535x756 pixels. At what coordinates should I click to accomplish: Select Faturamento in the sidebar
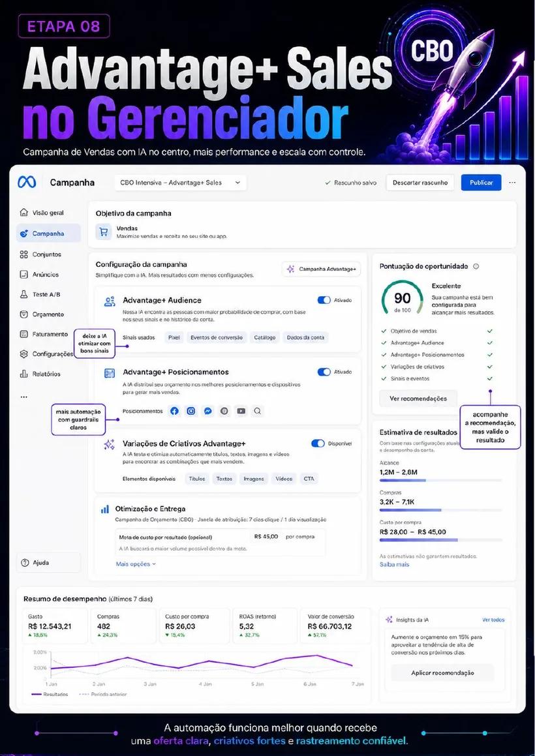point(44,334)
